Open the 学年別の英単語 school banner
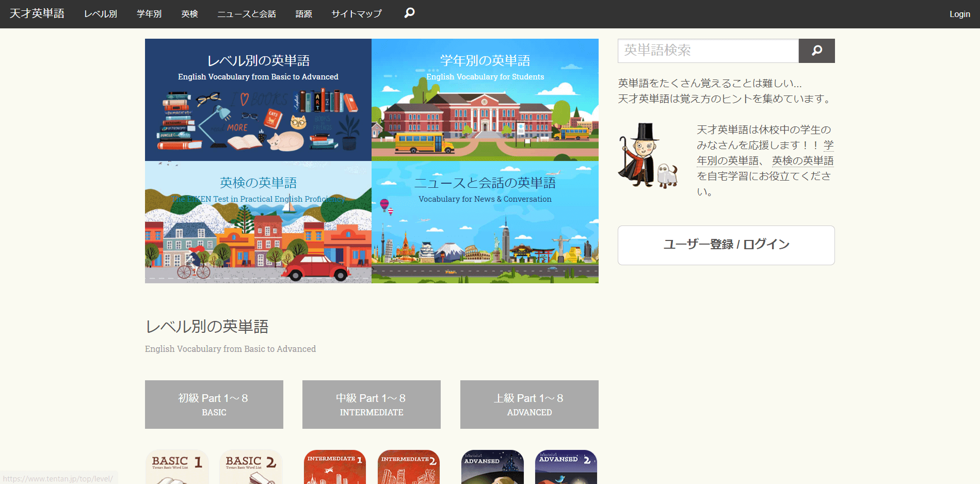This screenshot has height=484, width=980. [485, 100]
